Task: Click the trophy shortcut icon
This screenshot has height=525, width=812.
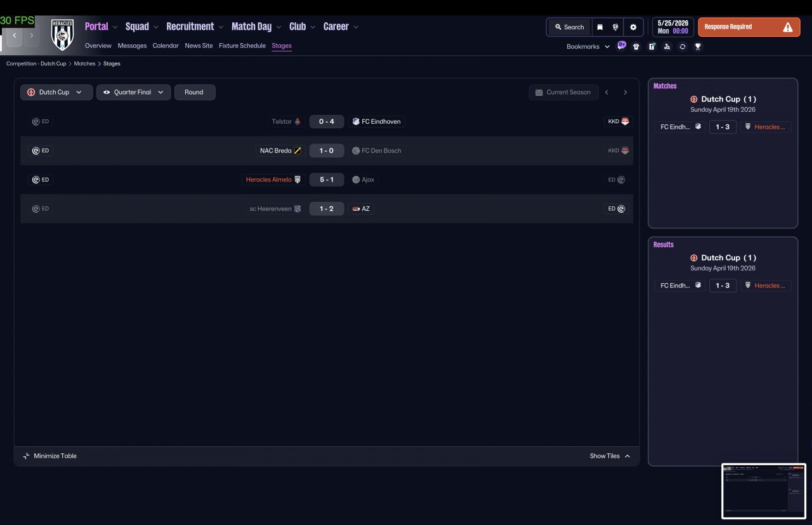Action: pyautogui.click(x=698, y=46)
